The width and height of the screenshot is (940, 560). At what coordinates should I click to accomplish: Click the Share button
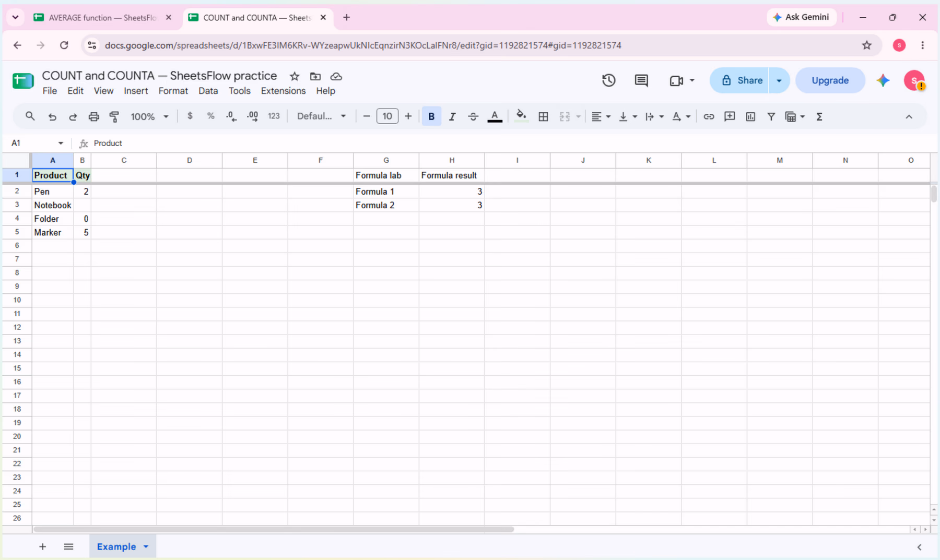pyautogui.click(x=739, y=80)
